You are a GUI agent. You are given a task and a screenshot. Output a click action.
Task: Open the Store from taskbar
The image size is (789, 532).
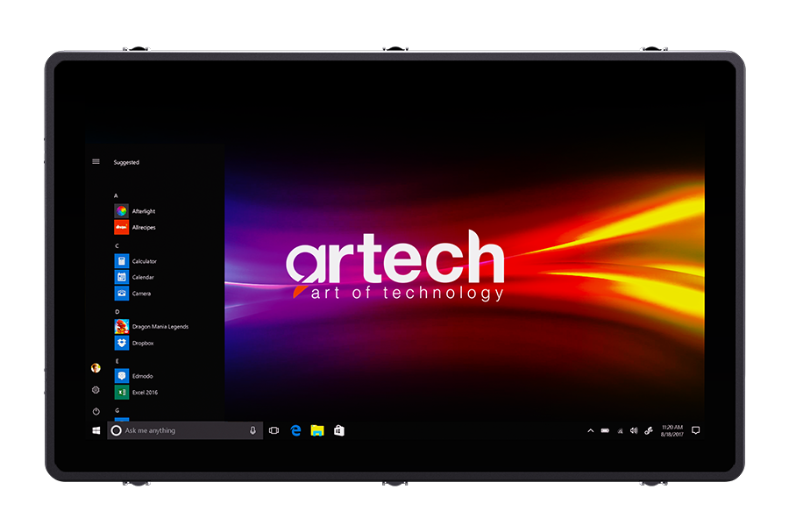pyautogui.click(x=339, y=430)
